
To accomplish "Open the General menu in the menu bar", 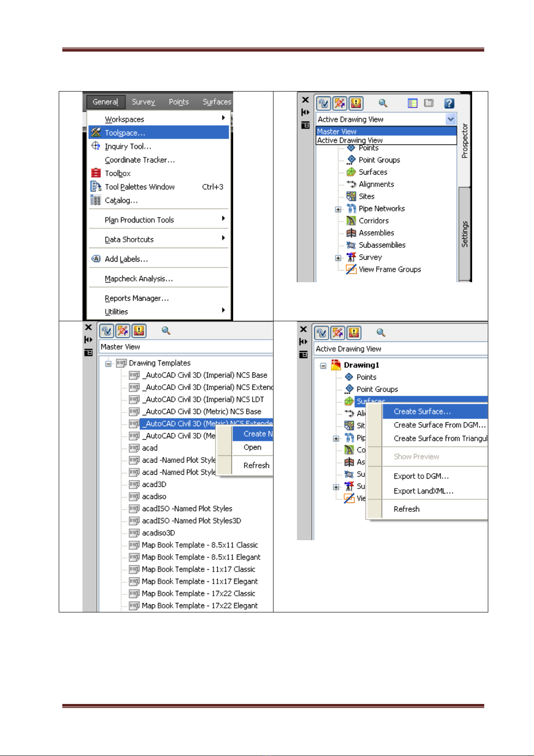I will tap(105, 102).
